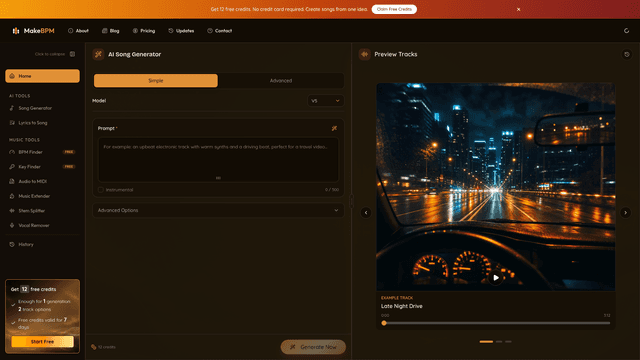The height and width of the screenshot is (360, 640).
Task: Click the refresh icon in header
Action: coord(626,31)
